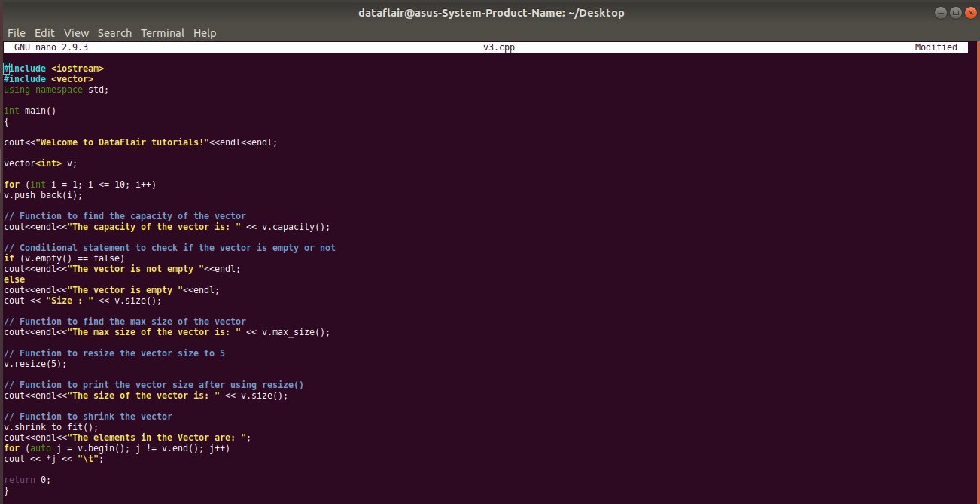Screen dimensions: 980x504
Task: Open the Terminal menu
Action: [162, 32]
